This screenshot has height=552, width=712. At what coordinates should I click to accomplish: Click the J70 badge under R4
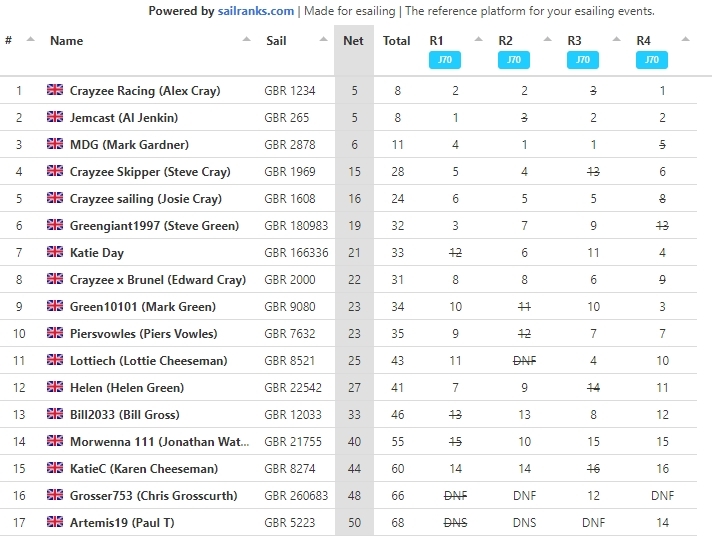(652, 60)
